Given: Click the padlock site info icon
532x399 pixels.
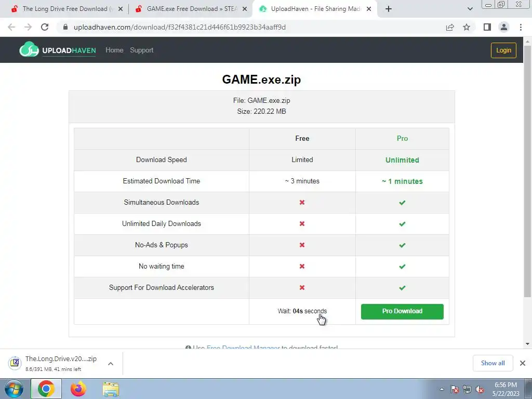Looking at the screenshot, I should (65, 27).
